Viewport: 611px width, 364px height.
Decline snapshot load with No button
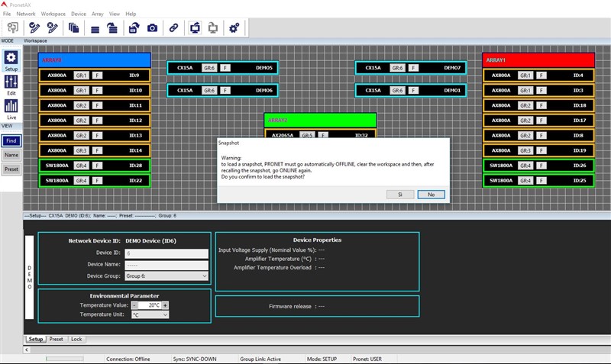click(x=431, y=195)
